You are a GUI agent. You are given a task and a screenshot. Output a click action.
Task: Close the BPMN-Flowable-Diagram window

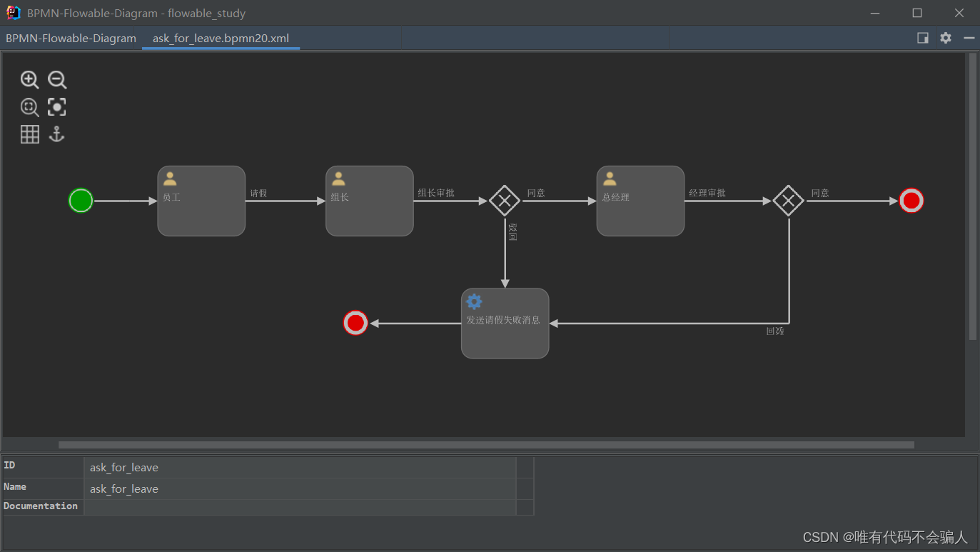click(x=959, y=13)
